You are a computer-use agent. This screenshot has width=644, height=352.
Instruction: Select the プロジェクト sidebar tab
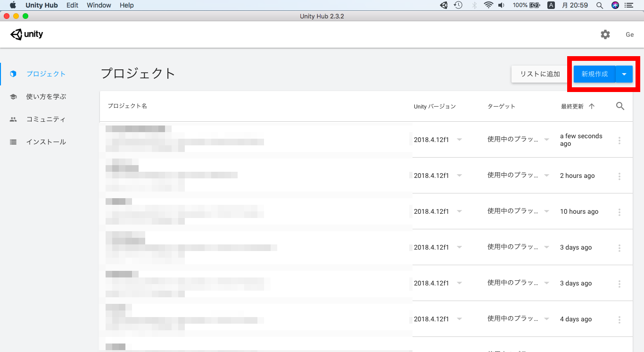point(46,74)
